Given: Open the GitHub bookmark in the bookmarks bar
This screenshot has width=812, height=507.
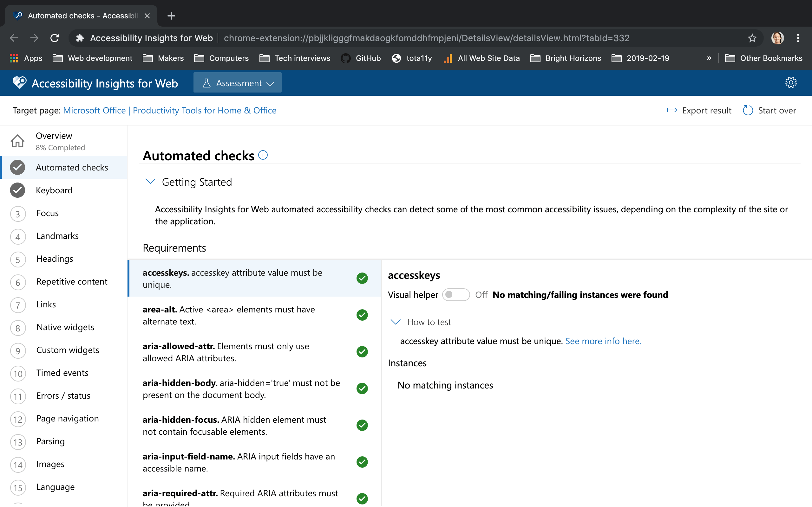Looking at the screenshot, I should [x=361, y=58].
